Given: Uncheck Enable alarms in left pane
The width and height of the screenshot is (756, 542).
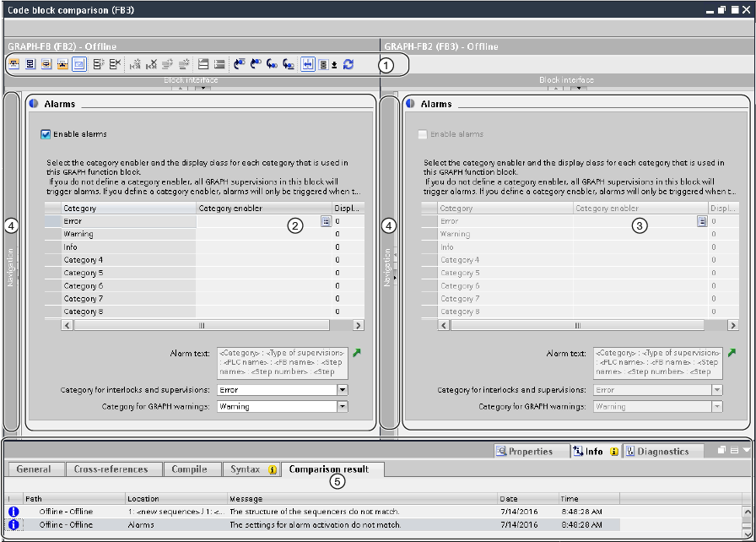Looking at the screenshot, I should 46,133.
